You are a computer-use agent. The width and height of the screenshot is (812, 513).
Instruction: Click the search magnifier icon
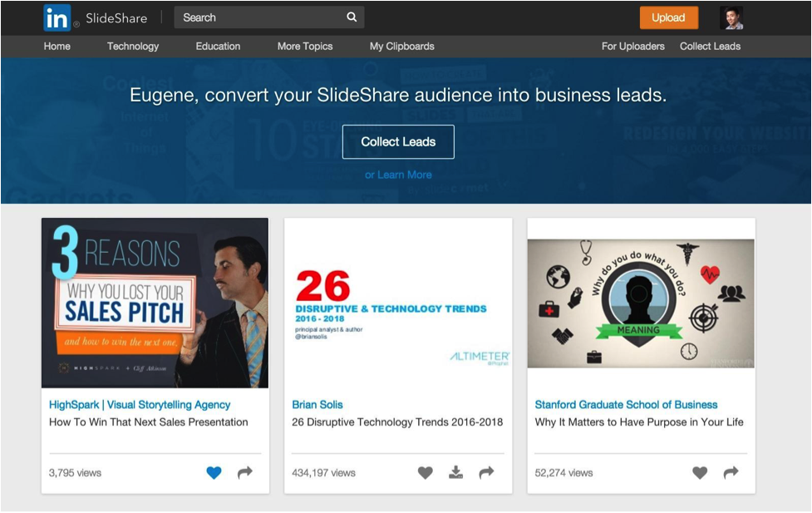(x=352, y=17)
